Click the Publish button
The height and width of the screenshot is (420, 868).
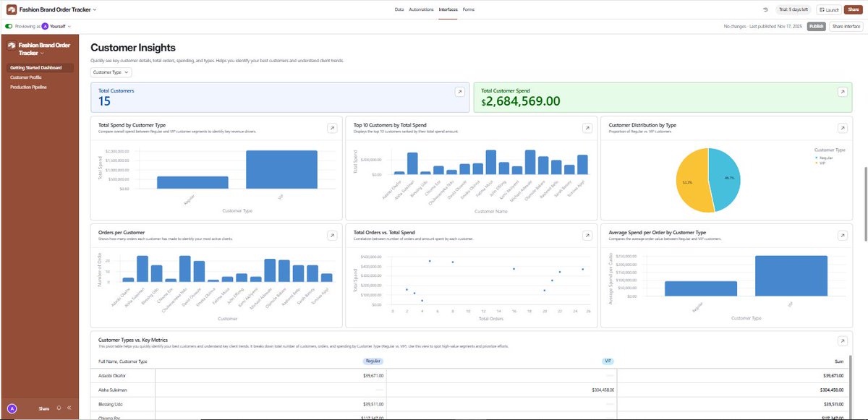[x=816, y=26]
